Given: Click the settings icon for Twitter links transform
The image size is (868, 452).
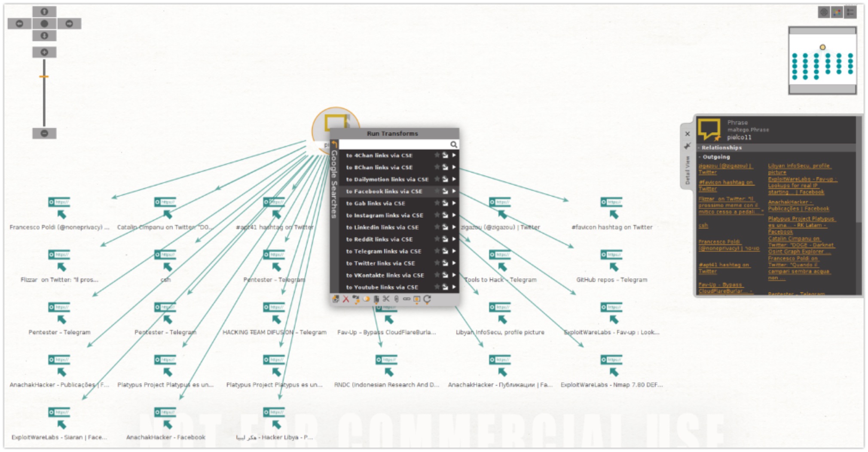Looking at the screenshot, I should coord(445,263).
